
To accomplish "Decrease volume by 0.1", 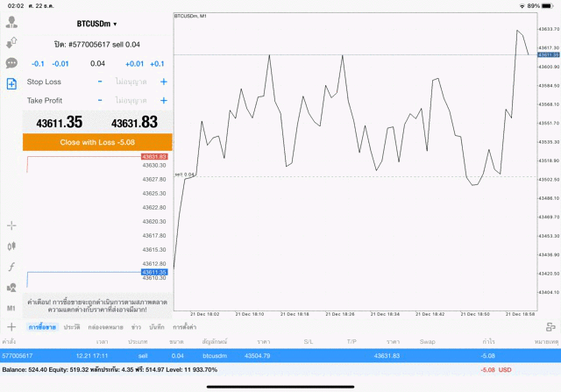I will [x=39, y=63].
